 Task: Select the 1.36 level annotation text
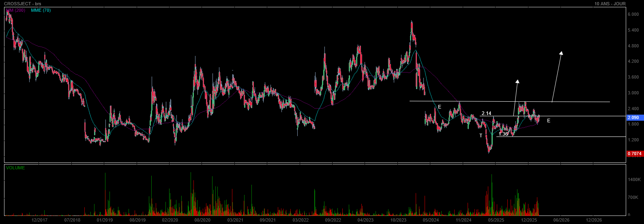coord(503,134)
